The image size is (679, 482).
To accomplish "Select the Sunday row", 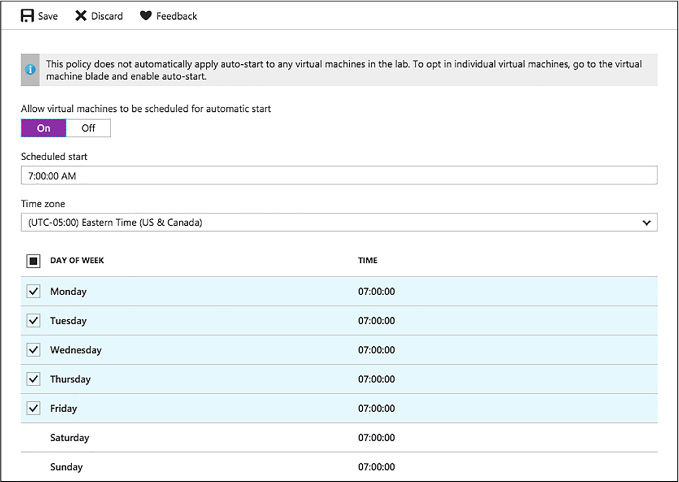I will [x=339, y=467].
